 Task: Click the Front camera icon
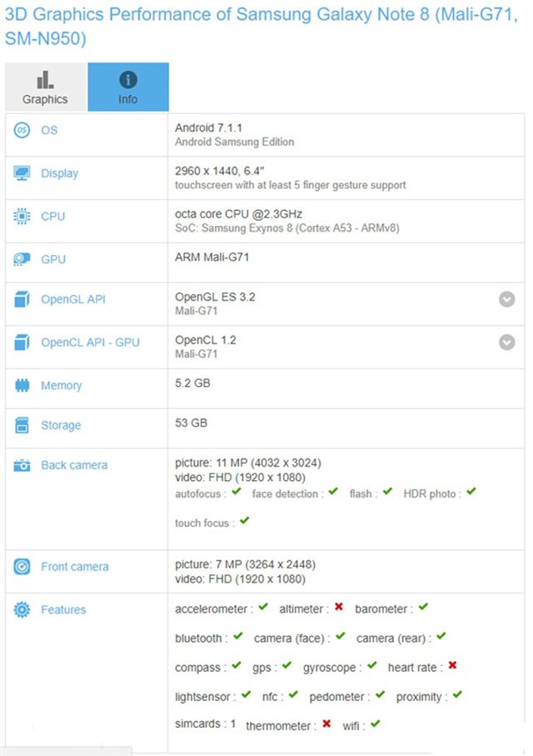click(22, 567)
